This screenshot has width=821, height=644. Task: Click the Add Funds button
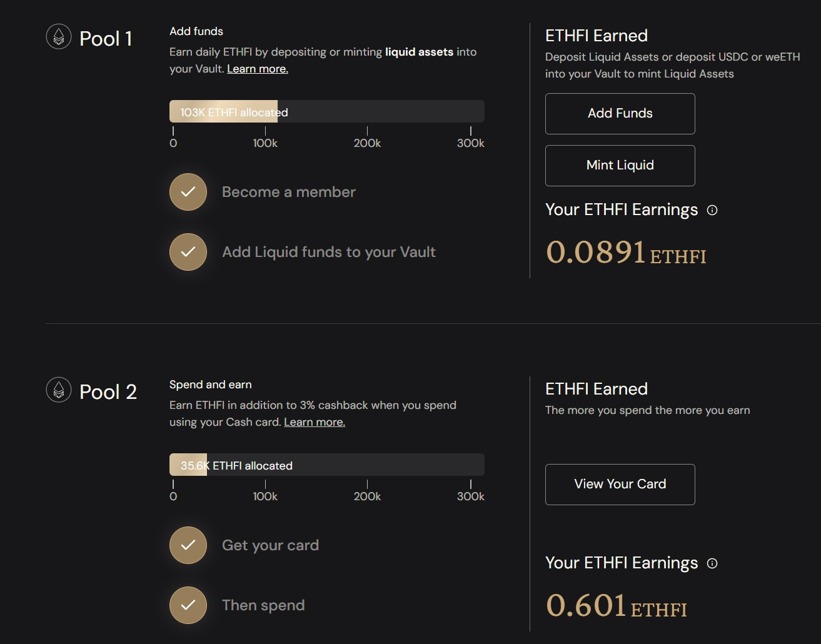620,114
